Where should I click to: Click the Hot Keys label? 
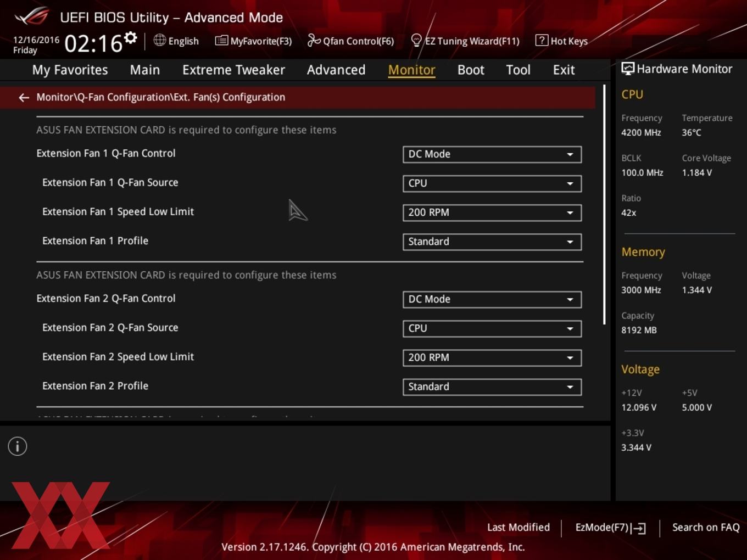point(569,41)
